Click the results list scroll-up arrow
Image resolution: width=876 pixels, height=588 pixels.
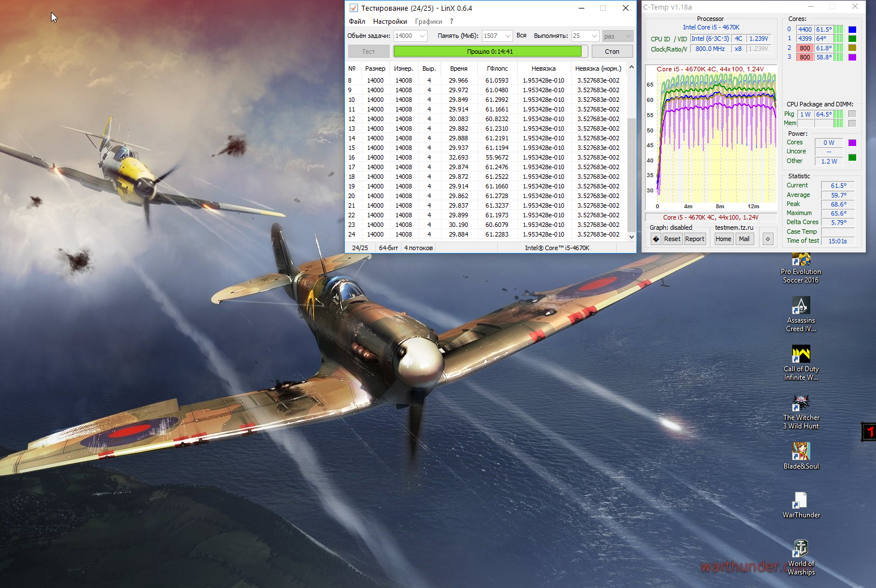(632, 68)
